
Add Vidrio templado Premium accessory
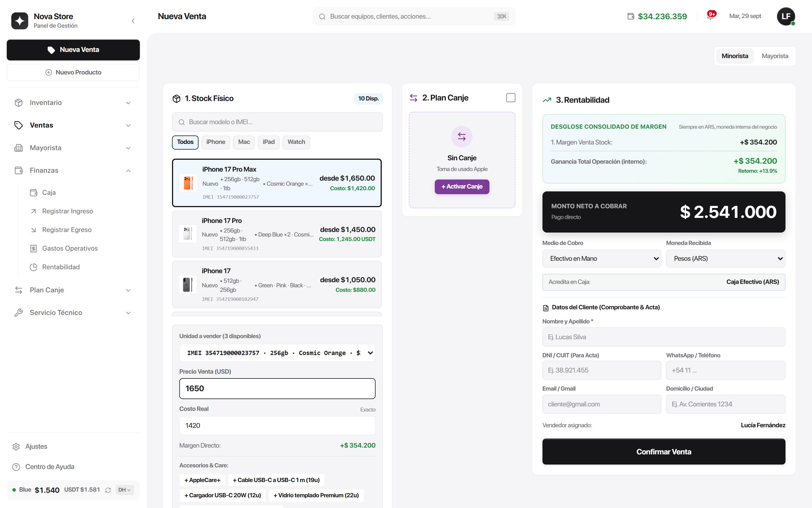click(x=316, y=495)
